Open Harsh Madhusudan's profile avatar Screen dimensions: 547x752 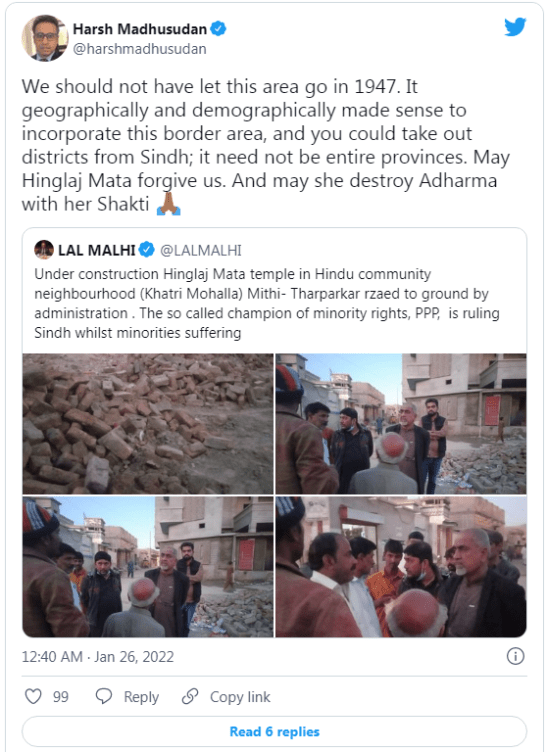[x=45, y=38]
